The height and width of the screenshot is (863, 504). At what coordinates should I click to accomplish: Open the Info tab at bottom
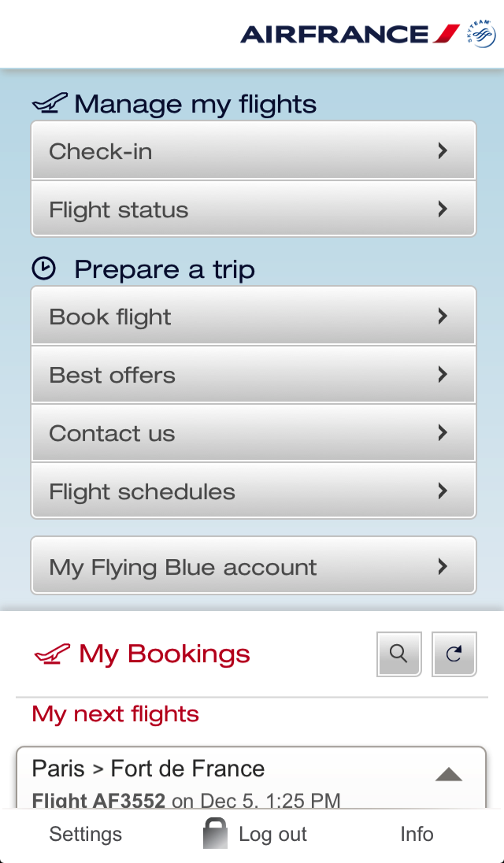point(417,834)
